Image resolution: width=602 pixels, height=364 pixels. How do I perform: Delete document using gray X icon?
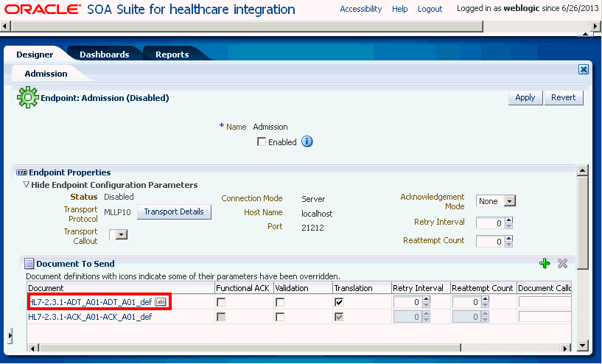point(562,263)
